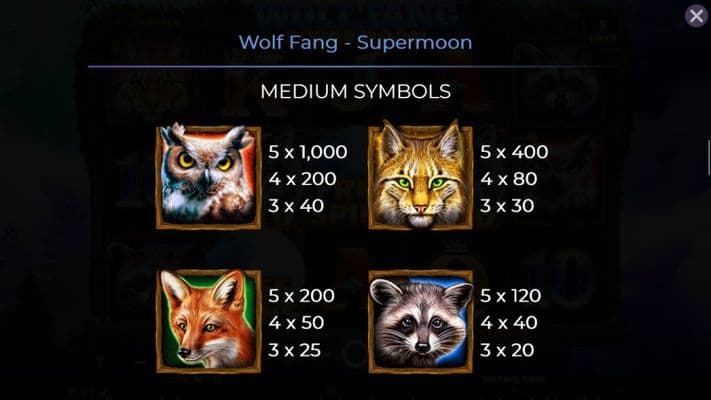Close the paytable with the X button
This screenshot has width=711, height=400.
pyautogui.click(x=696, y=16)
